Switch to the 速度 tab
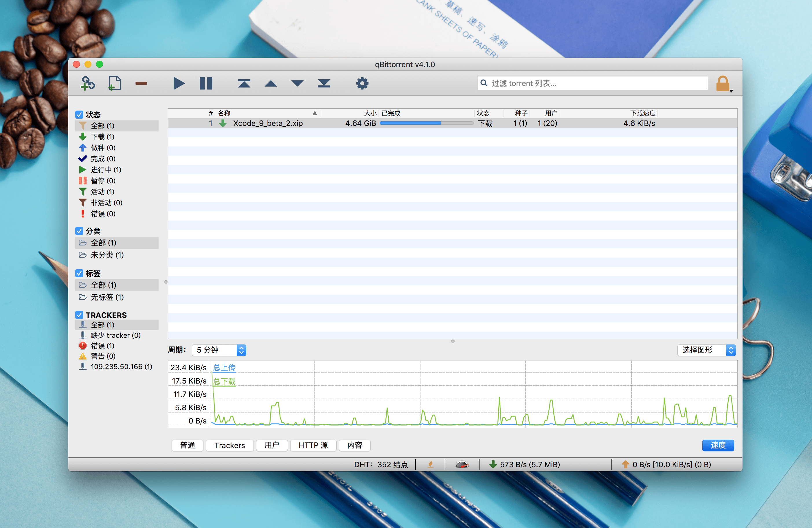 pyautogui.click(x=718, y=445)
